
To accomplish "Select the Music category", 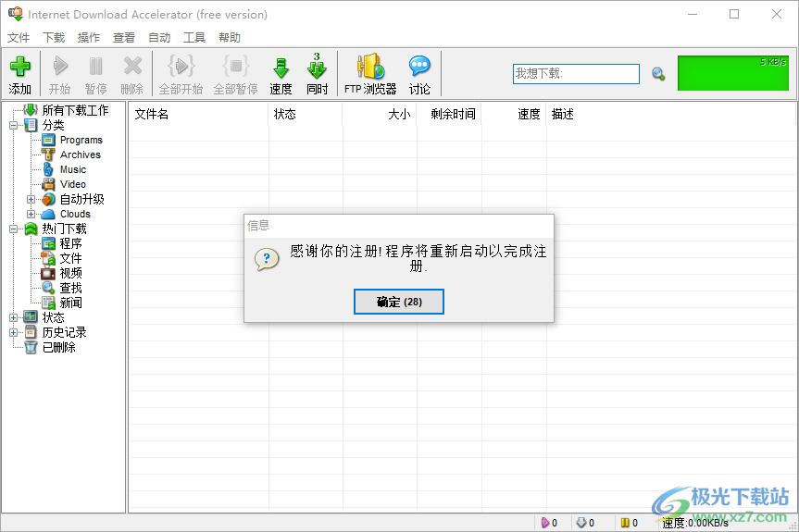I will [x=73, y=169].
